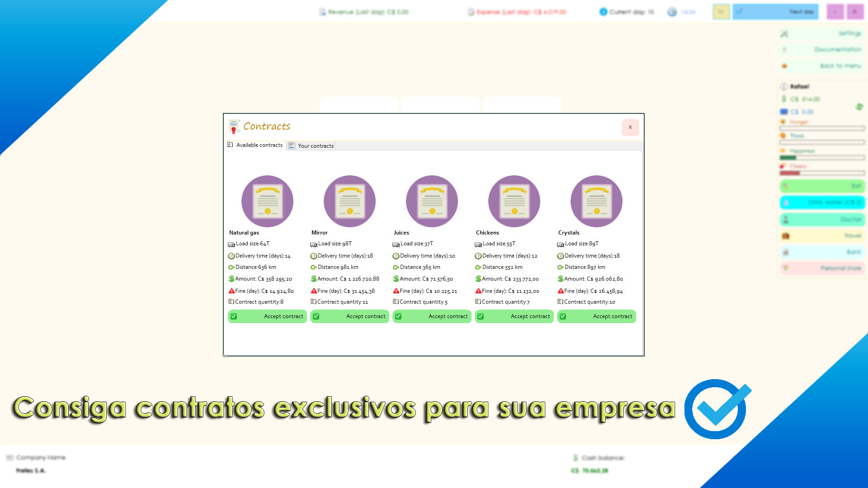The height and width of the screenshot is (488, 868).
Task: Open Settings from the side panel
Action: tap(822, 33)
